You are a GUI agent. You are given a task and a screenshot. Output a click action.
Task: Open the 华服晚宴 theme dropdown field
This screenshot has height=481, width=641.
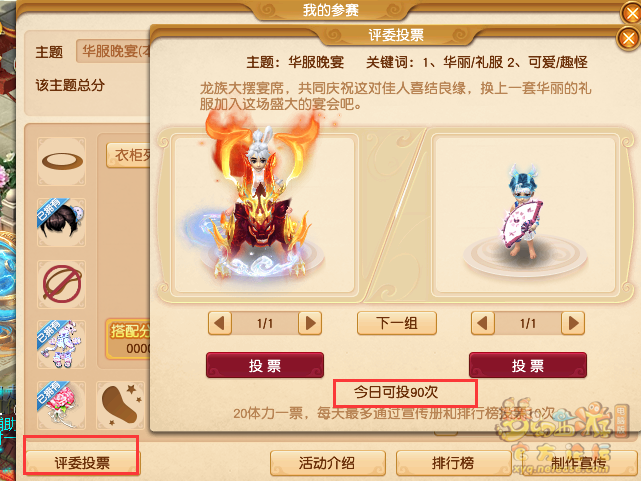pos(113,51)
